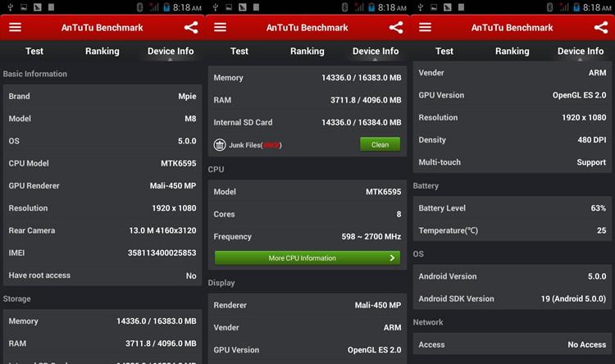
Task: Switch to the Test tab in the left screen
Action: tap(34, 51)
